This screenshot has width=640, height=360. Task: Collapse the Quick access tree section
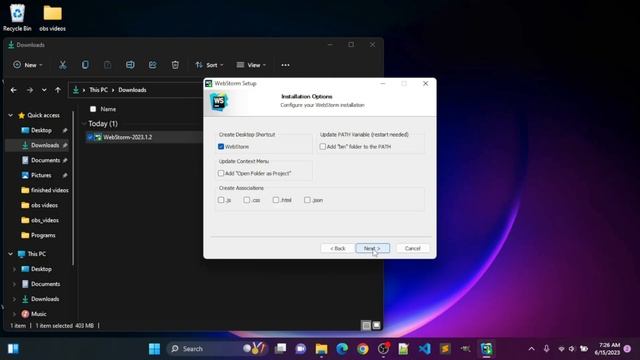11,116
